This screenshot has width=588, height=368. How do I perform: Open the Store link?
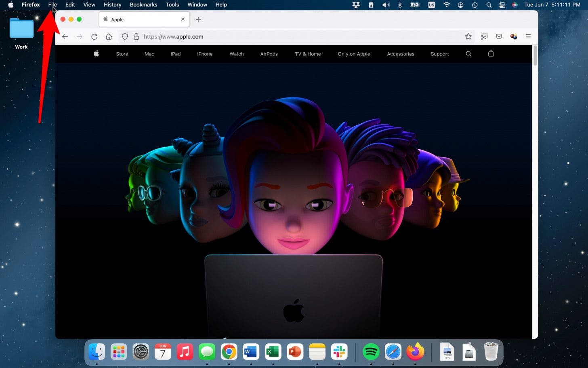coord(122,54)
